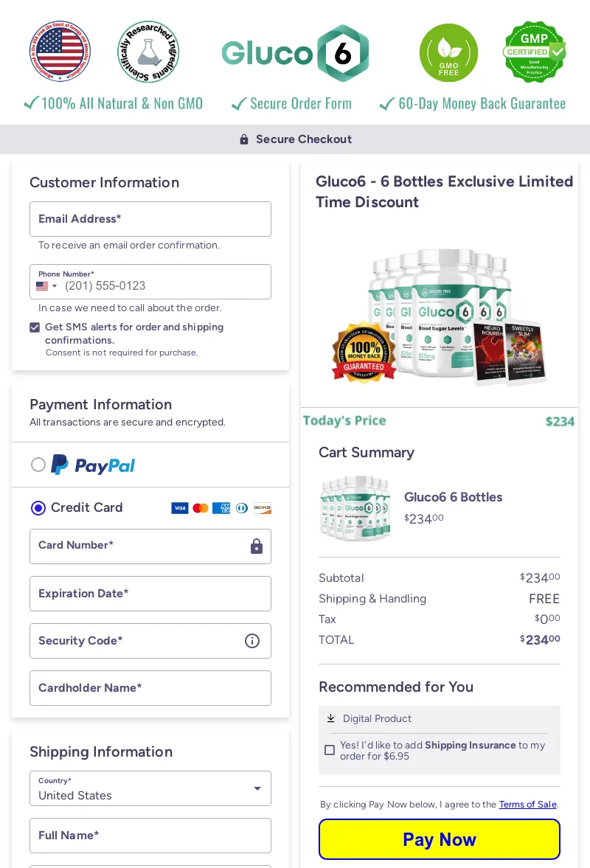Click the Pay Now button

coord(440,839)
